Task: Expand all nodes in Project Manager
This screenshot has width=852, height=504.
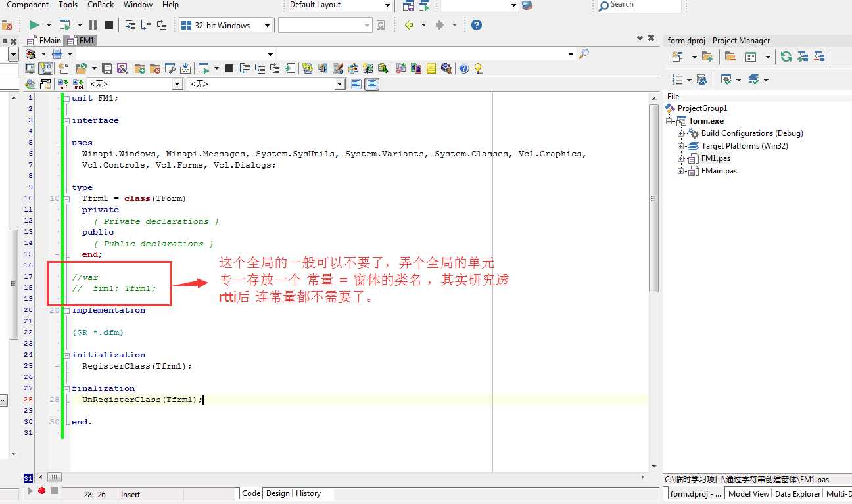Action: [803, 57]
